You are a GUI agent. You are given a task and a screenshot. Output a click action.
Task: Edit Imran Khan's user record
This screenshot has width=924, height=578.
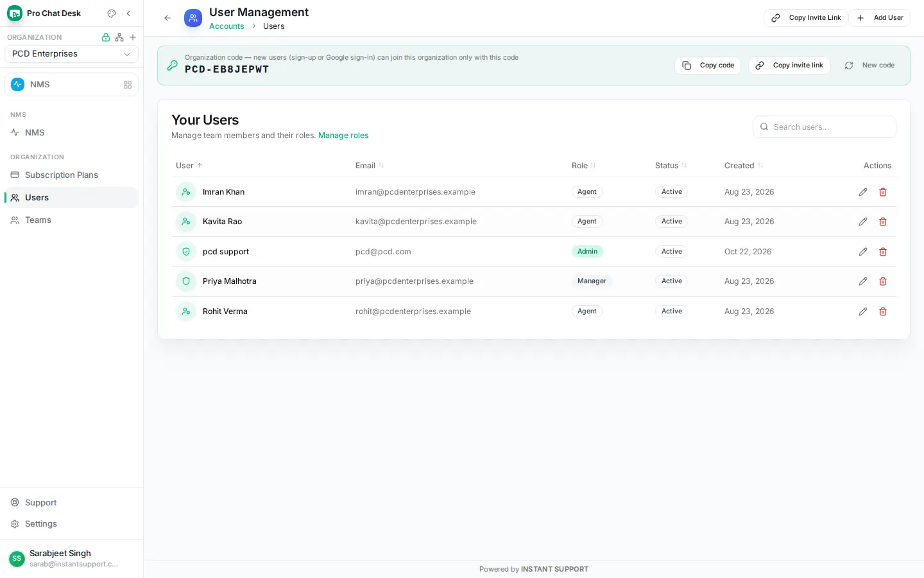863,192
